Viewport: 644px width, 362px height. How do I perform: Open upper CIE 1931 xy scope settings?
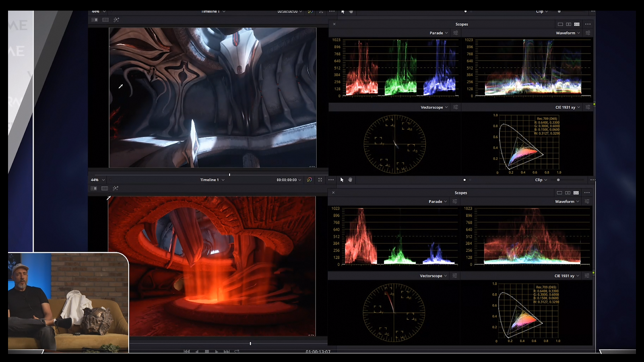tap(588, 107)
